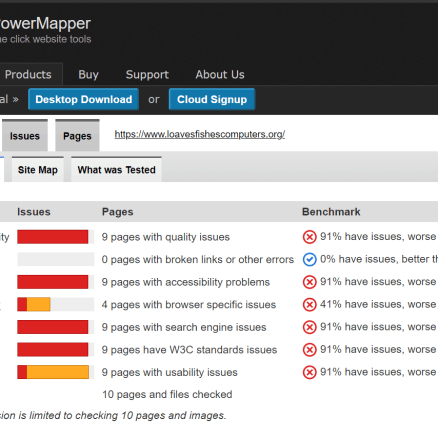Click the usability issues orange bar
The image size is (438, 438).
53,372
